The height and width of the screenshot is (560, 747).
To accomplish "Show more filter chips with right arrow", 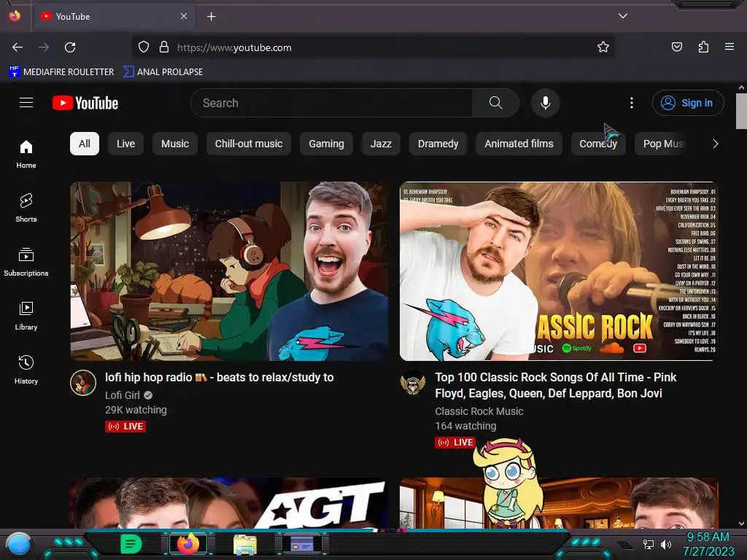I will 715,144.
